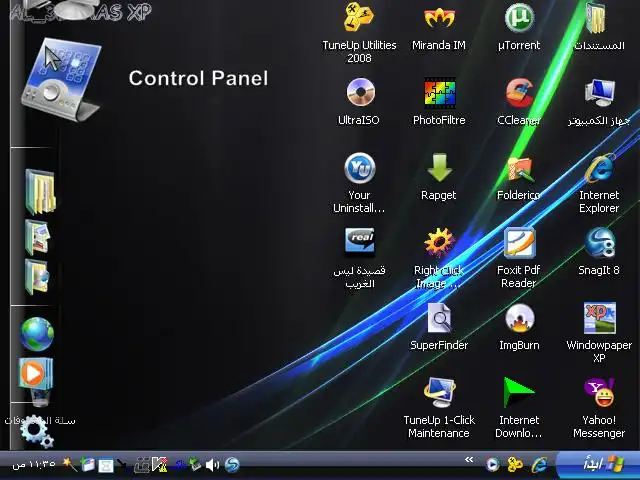Click the small blue Arabic-script tray icon
This screenshot has height=480, width=640.
pyautogui.click(x=178, y=464)
